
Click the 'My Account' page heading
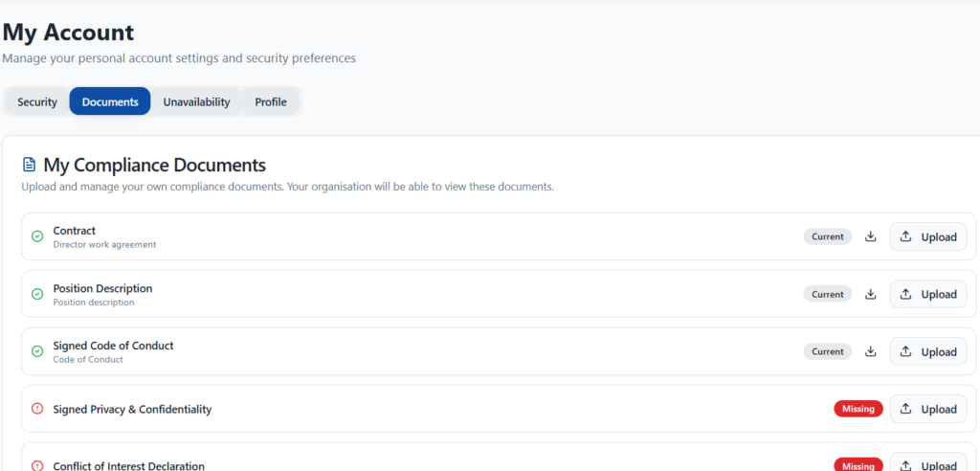[68, 32]
